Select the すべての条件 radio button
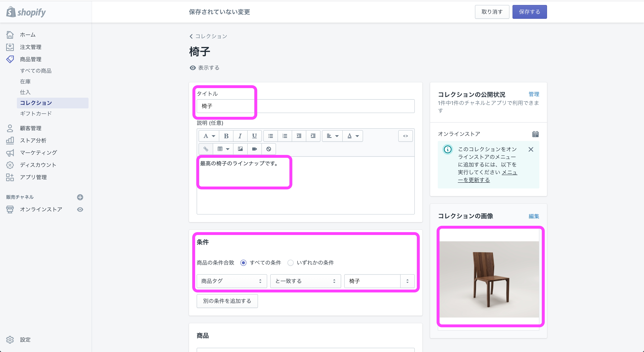 click(243, 263)
